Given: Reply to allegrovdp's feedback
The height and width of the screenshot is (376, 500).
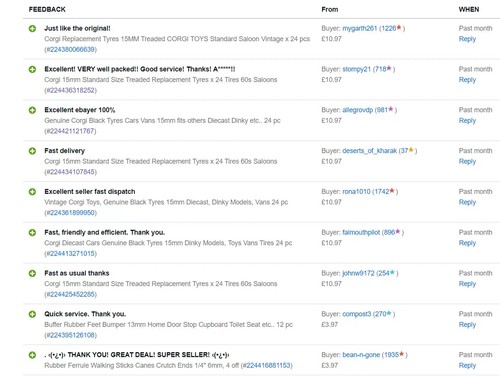Looking at the screenshot, I should pyautogui.click(x=467, y=120).
